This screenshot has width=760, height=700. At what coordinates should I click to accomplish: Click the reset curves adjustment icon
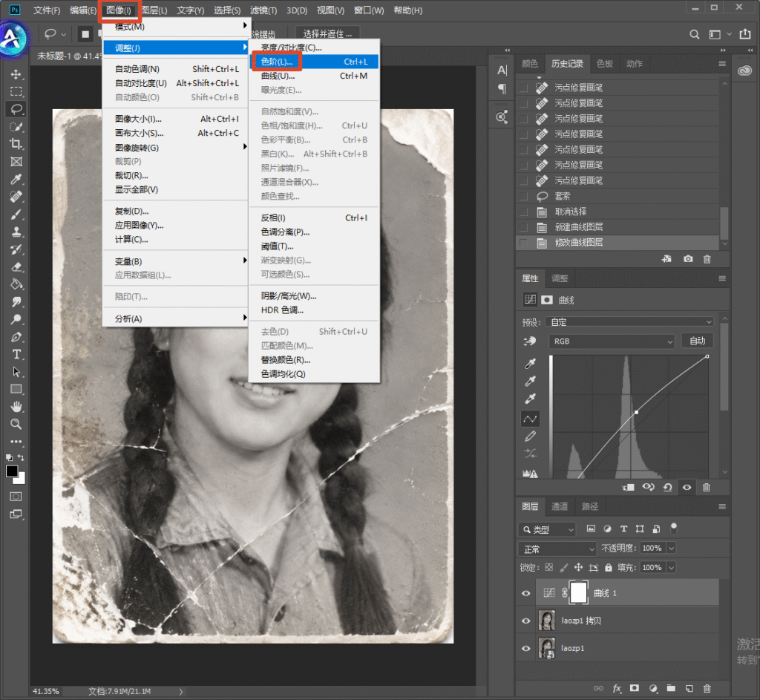pos(667,487)
